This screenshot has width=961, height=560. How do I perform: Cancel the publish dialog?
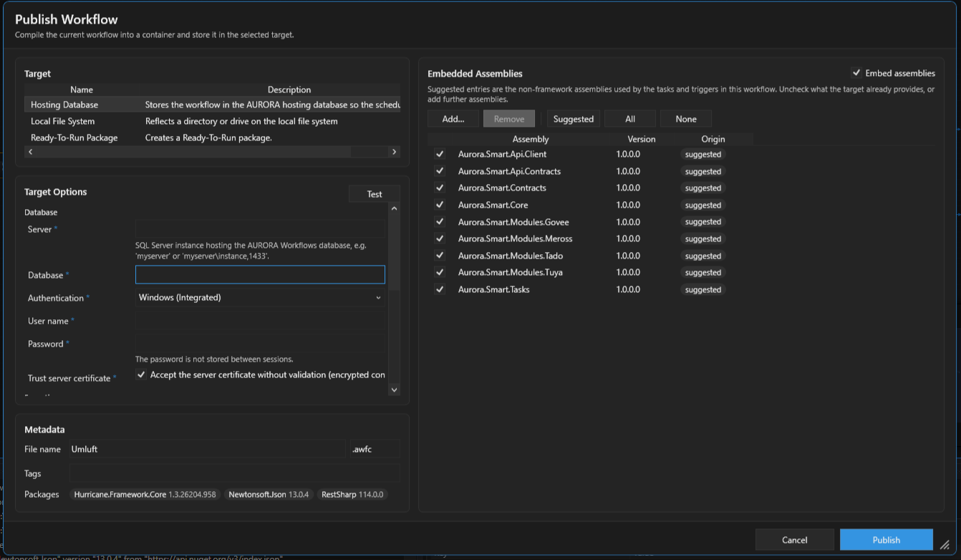click(x=795, y=540)
